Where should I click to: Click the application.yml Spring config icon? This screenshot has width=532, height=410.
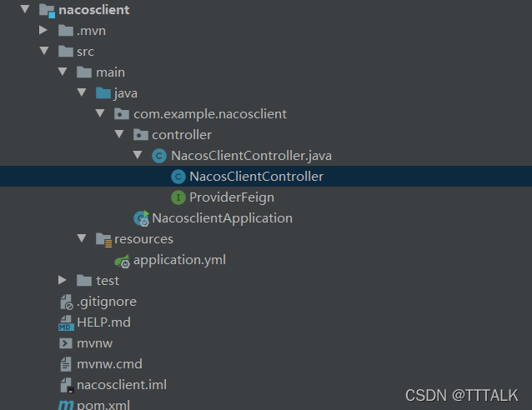tap(122, 261)
